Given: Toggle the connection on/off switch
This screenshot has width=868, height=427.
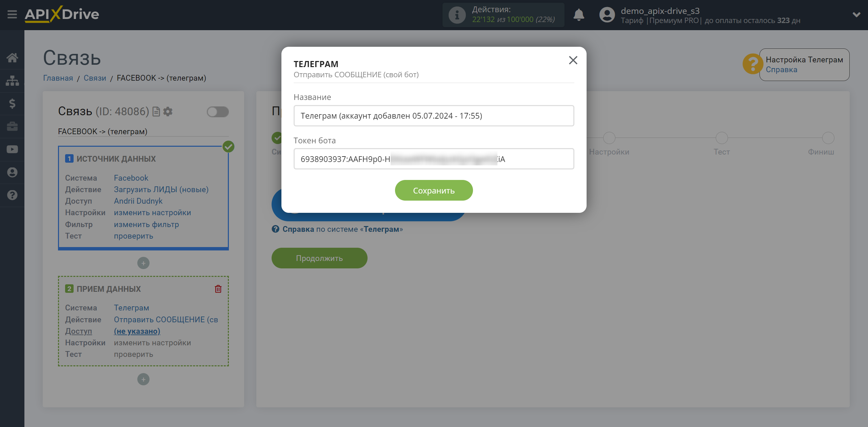Looking at the screenshot, I should (218, 112).
